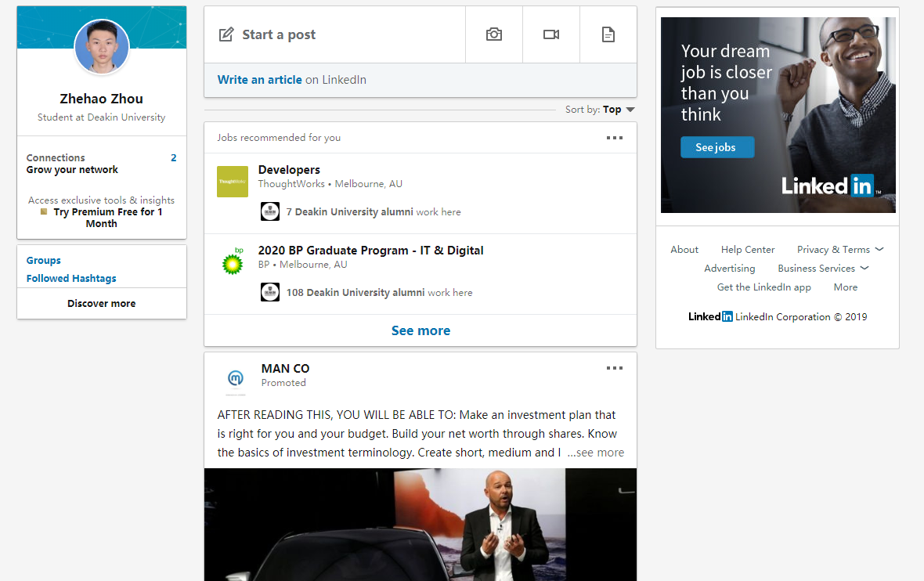Open options menu on MAN CO post
The image size is (924, 581).
615,369
